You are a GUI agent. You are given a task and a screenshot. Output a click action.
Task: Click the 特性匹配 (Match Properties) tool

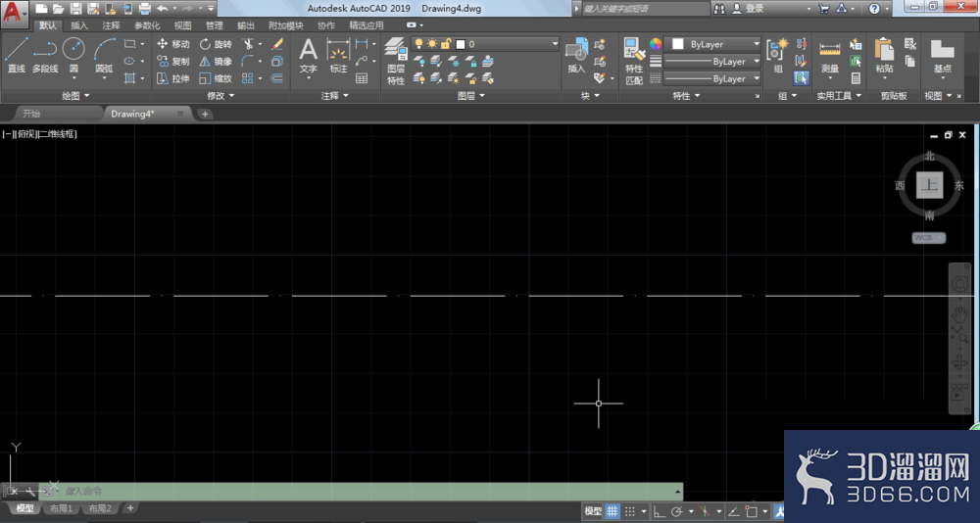634,61
